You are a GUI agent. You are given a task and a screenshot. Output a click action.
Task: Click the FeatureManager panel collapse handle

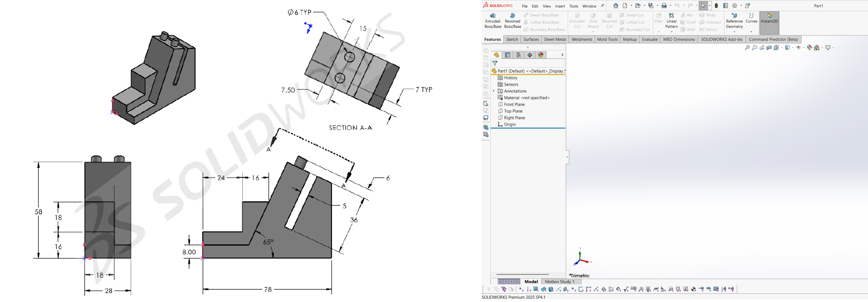click(567, 157)
